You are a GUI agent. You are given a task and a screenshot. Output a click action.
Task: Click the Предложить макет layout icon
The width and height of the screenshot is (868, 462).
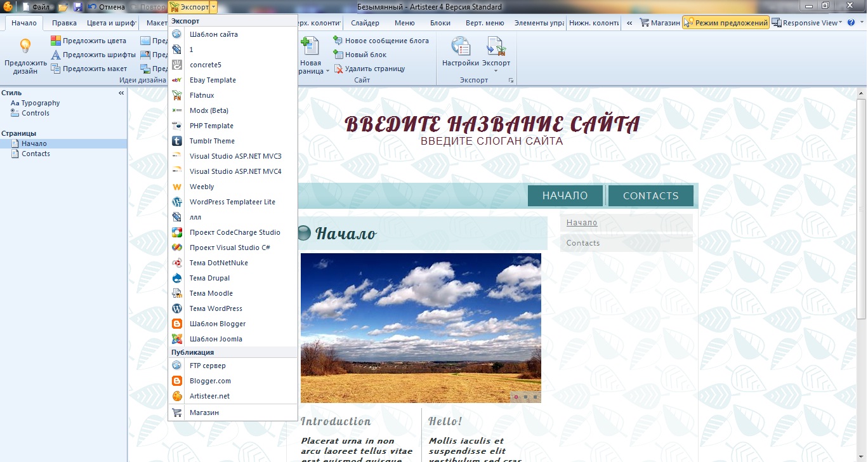[x=56, y=69]
